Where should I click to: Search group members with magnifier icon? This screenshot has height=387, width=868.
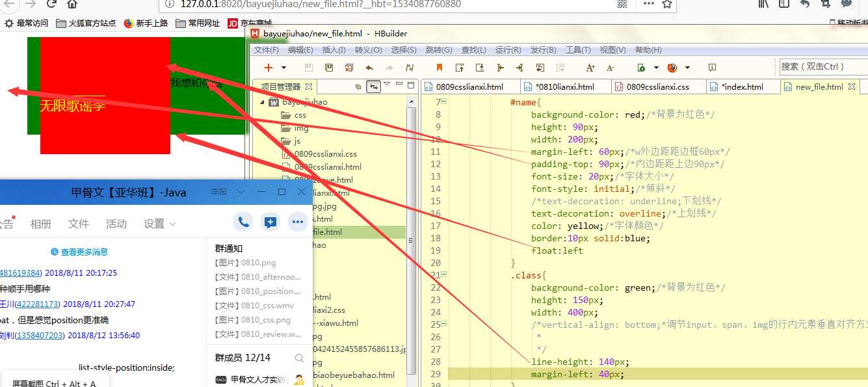(x=299, y=358)
